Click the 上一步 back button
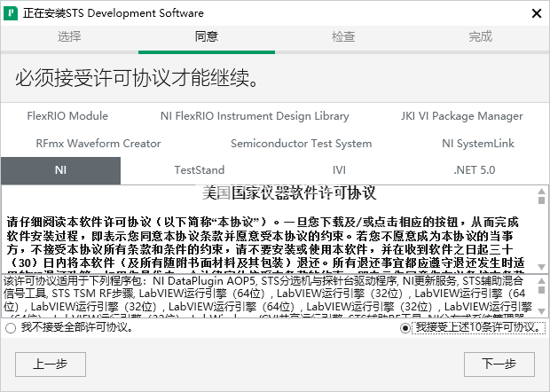 tap(51, 365)
